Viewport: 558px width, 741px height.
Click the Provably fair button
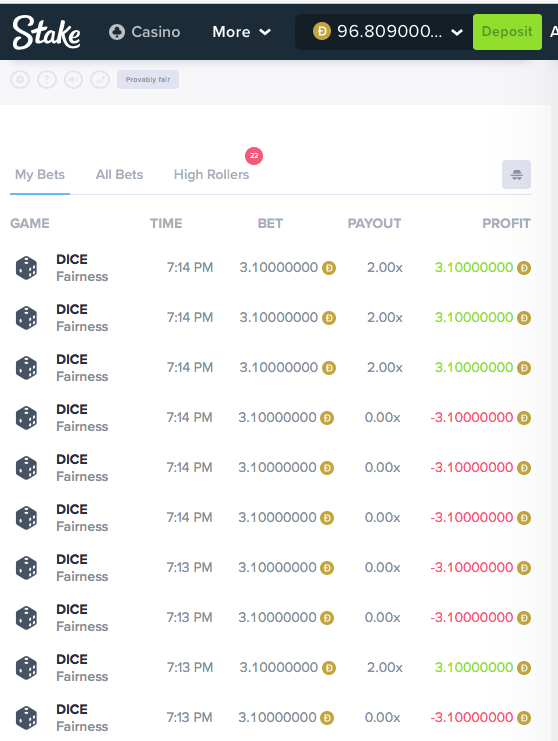coord(148,79)
